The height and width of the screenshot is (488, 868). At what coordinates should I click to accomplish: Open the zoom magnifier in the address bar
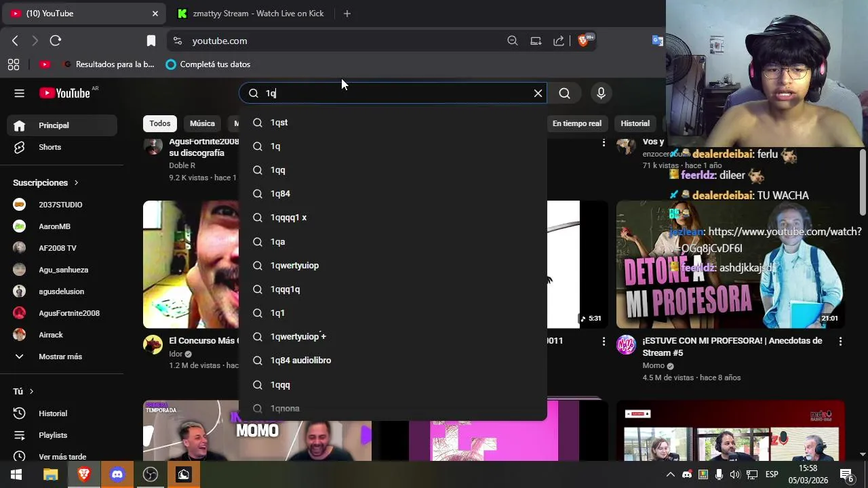(x=513, y=41)
